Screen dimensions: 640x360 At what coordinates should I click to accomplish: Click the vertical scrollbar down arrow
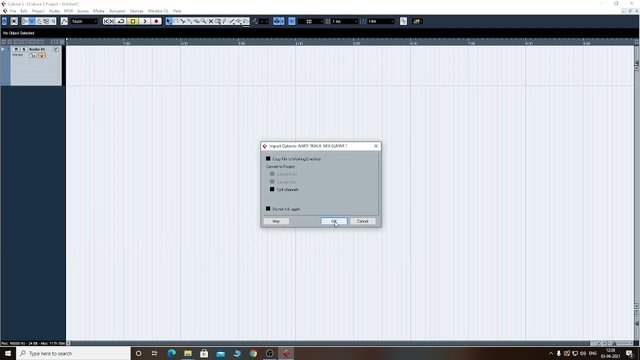(x=636, y=306)
